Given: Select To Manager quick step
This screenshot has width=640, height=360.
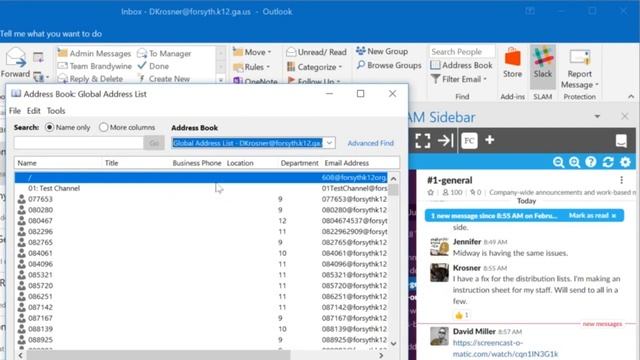Looking at the screenshot, I should [164, 53].
